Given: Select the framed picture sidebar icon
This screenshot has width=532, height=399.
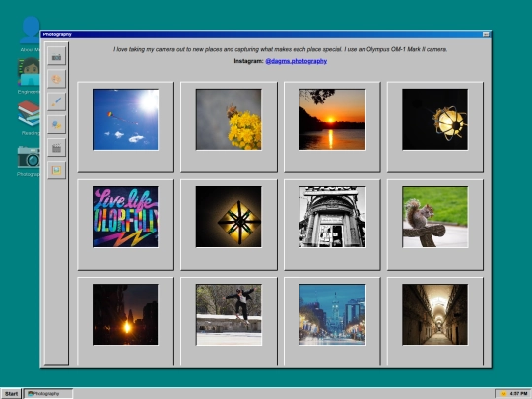Looking at the screenshot, I should pos(56,170).
